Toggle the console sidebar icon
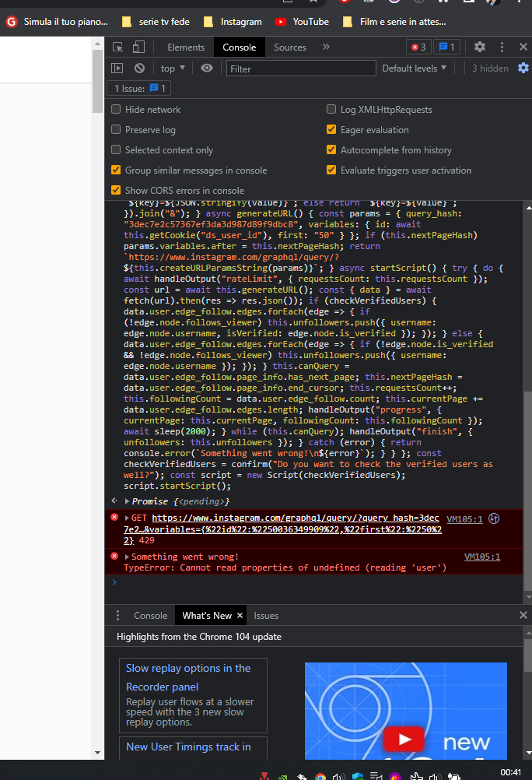532x780 pixels. pyautogui.click(x=117, y=68)
